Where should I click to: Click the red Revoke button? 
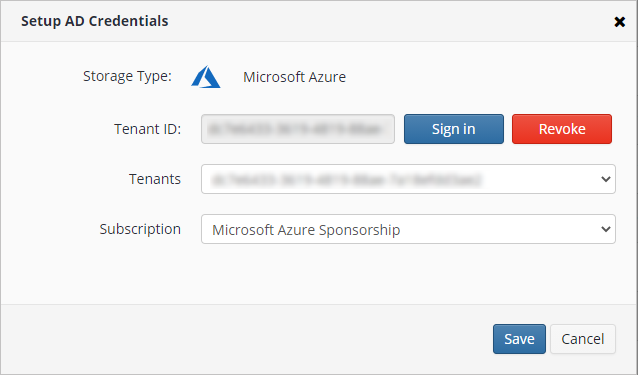(562, 129)
